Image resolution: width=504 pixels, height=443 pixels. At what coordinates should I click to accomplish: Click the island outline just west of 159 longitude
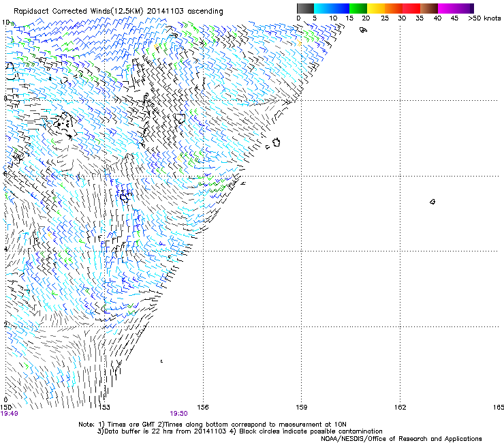coord(277,142)
